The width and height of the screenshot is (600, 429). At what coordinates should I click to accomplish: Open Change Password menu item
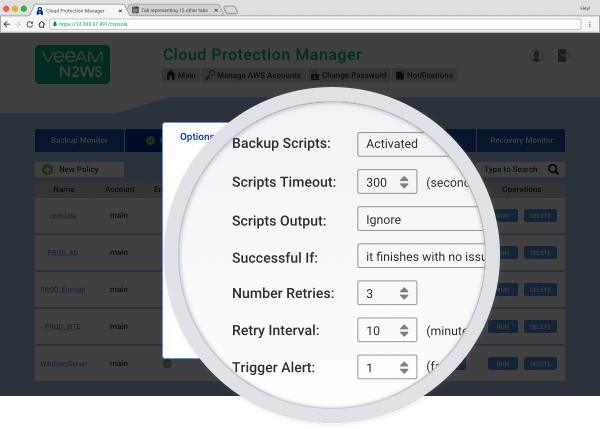[x=349, y=75]
